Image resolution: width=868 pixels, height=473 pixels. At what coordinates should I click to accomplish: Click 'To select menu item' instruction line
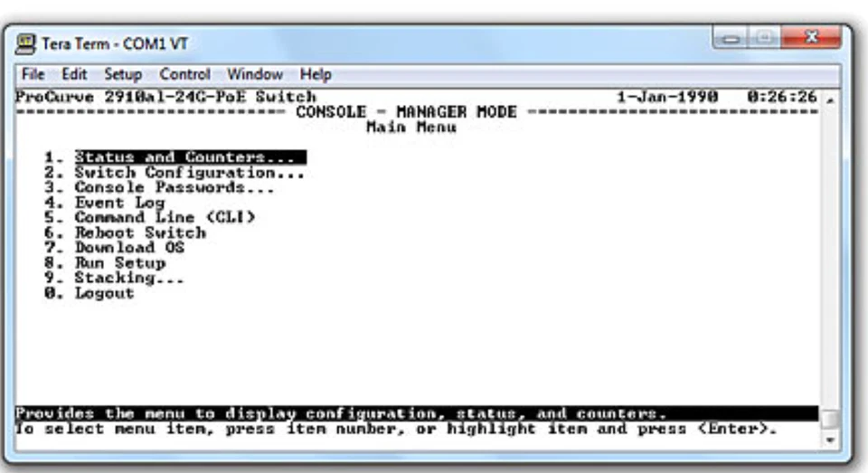click(x=396, y=430)
